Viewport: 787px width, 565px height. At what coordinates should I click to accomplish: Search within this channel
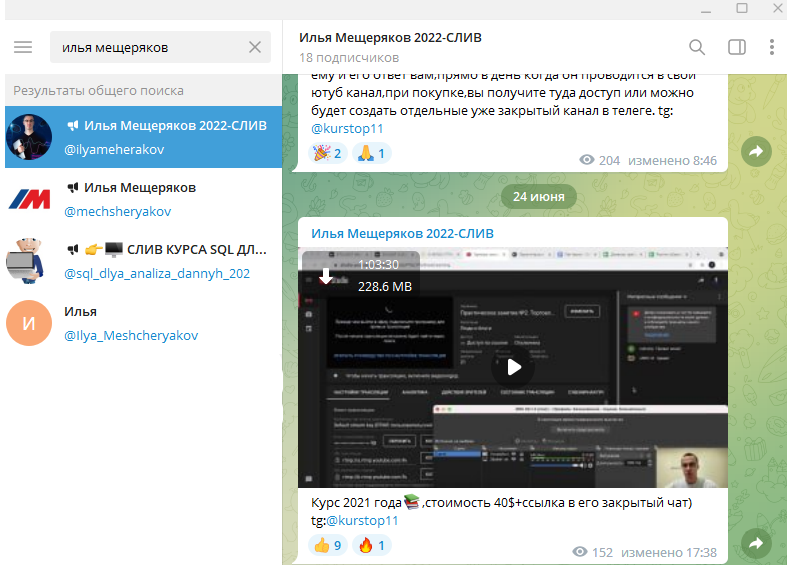tap(697, 47)
